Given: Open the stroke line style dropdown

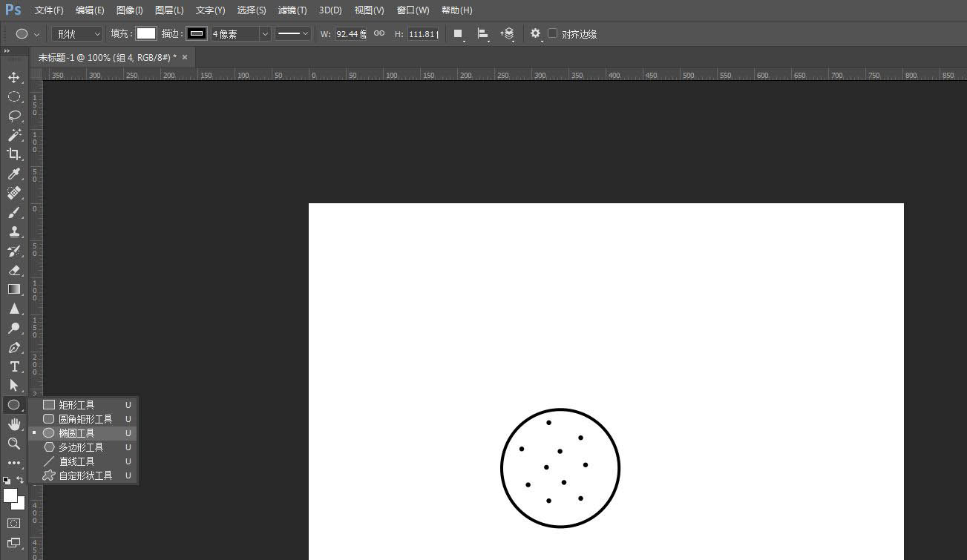Looking at the screenshot, I should [292, 34].
